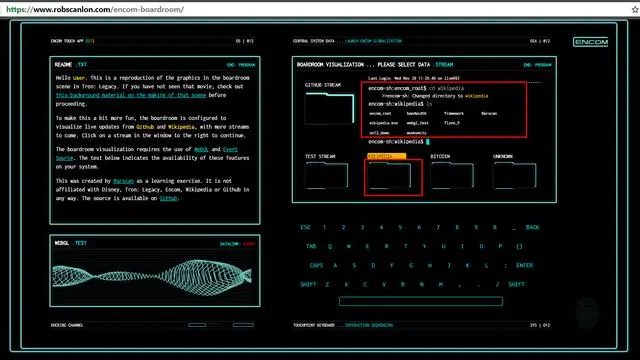Click 'webgl_test' in the ls listing
This screenshot has width=640, height=360.
(418, 123)
